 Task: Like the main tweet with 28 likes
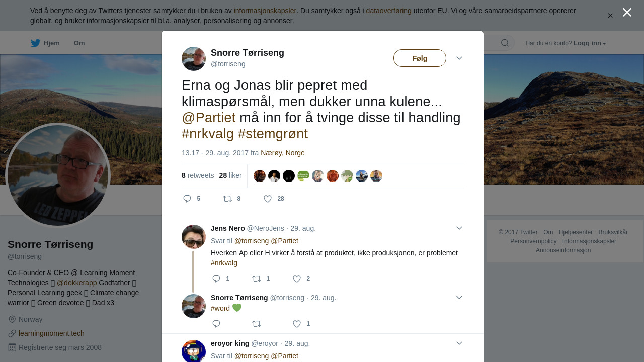(268, 199)
